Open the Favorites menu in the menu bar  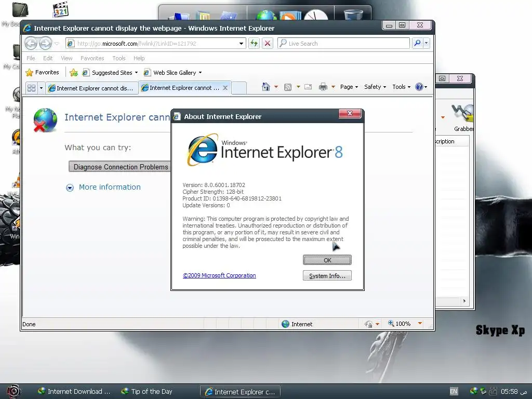pos(92,58)
